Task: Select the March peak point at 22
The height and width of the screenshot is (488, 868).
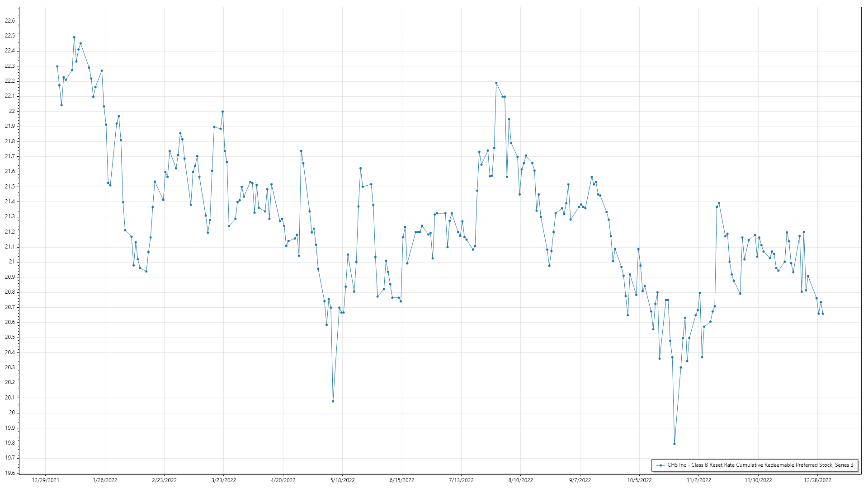Action: click(x=222, y=112)
